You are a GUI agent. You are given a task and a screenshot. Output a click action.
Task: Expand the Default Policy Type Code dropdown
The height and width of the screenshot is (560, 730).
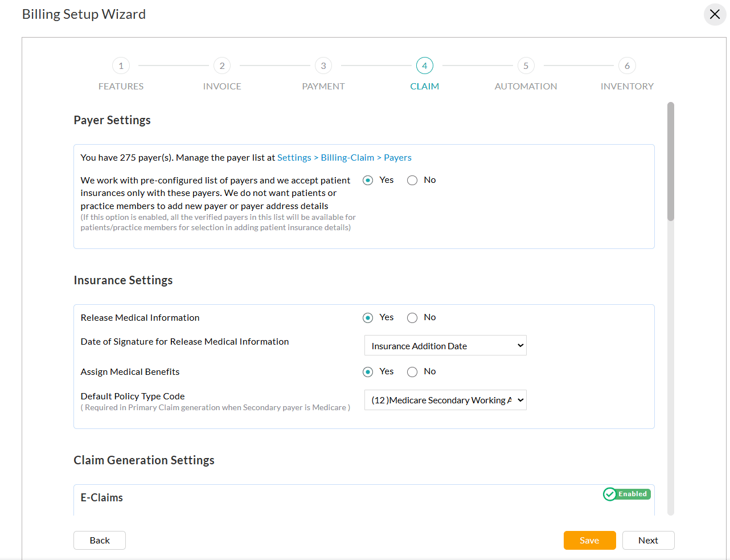(445, 400)
